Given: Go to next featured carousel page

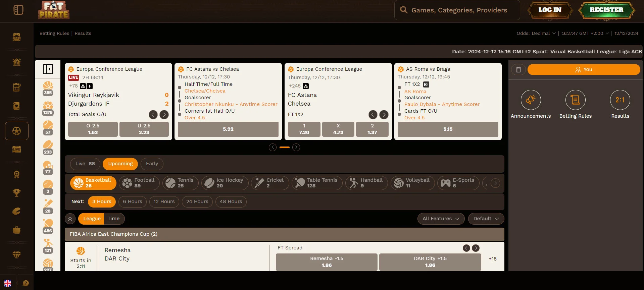Looking at the screenshot, I should click(296, 147).
